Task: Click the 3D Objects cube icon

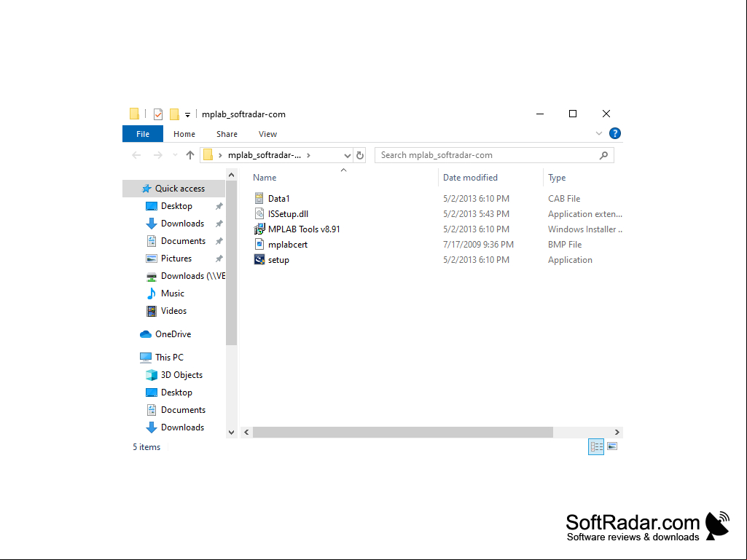Action: 152,375
